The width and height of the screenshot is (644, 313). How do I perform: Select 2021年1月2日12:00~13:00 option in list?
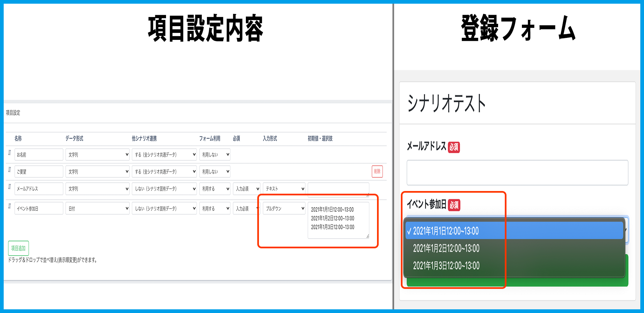pyautogui.click(x=446, y=248)
